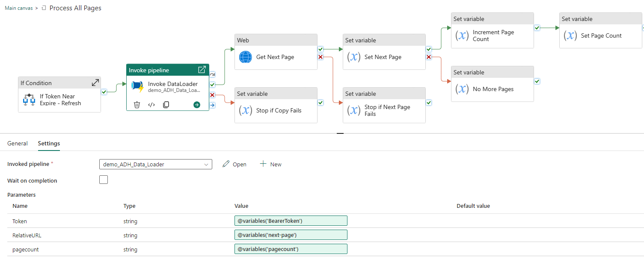Screen dimensions: 644x257
Task: Expand the If Condition activity with arrows icon
Action: [x=95, y=83]
